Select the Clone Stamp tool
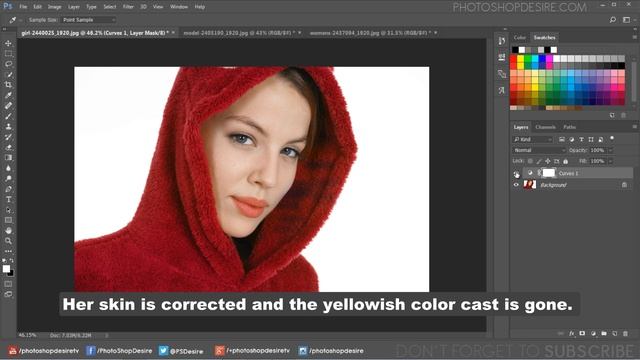 coord(8,127)
